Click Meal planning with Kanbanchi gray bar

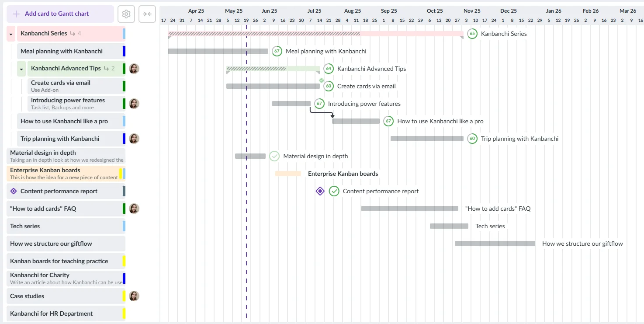click(218, 51)
